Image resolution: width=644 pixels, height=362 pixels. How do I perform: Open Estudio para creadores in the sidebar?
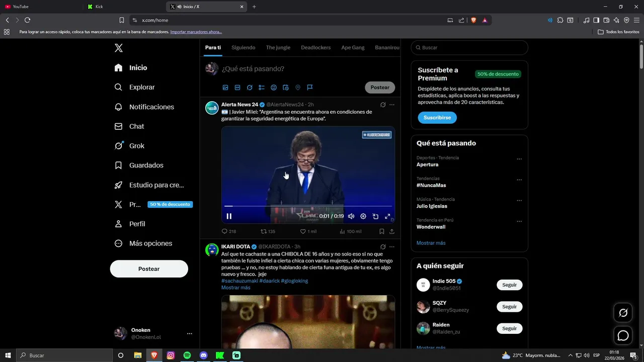149,185
